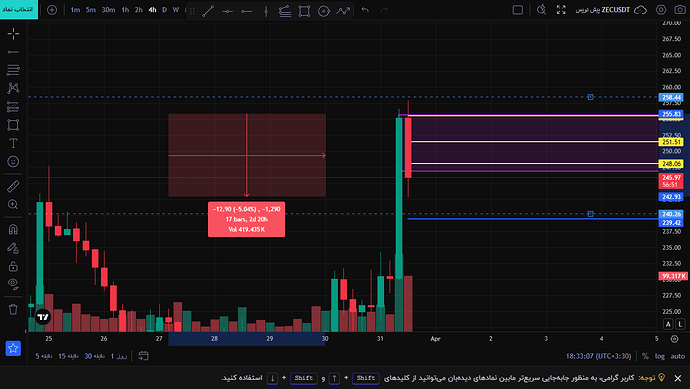
Task: Select the 5 دقیقه range shortcut
Action: pos(43,356)
